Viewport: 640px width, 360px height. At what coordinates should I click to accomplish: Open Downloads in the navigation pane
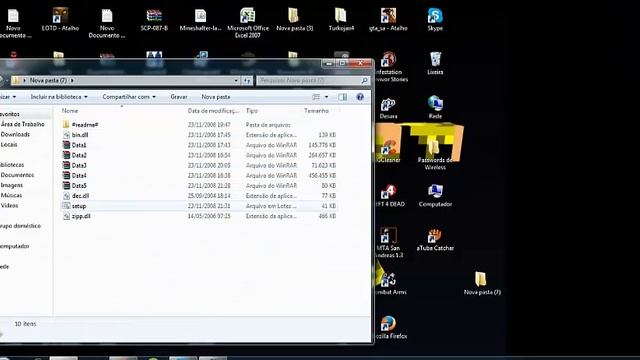coord(15,134)
